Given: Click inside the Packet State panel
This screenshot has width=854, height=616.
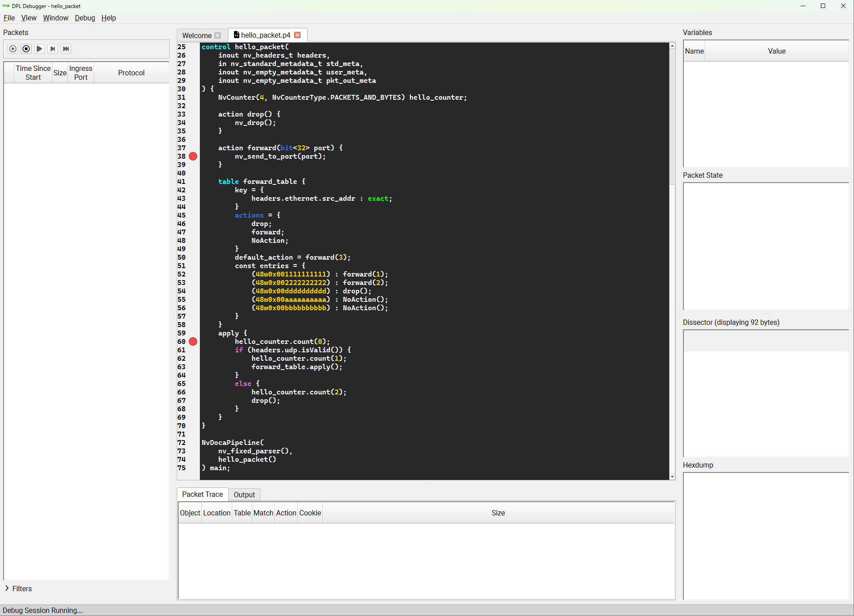Looking at the screenshot, I should coord(766,246).
